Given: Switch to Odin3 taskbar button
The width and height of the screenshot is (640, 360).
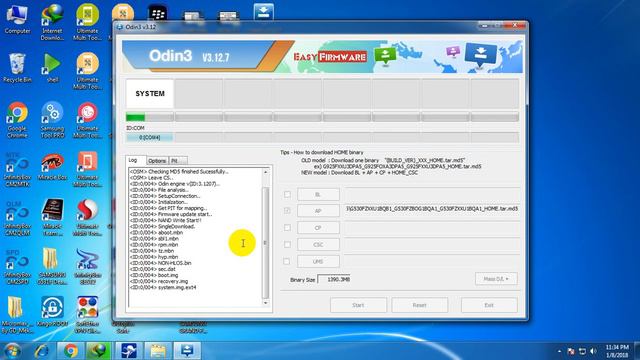Looking at the screenshot, I should coord(187,351).
